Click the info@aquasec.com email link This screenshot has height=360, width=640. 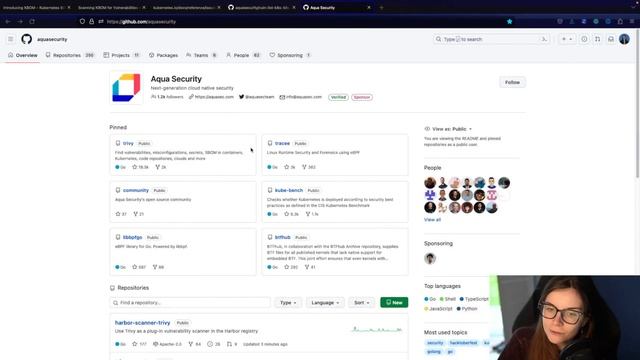point(304,97)
